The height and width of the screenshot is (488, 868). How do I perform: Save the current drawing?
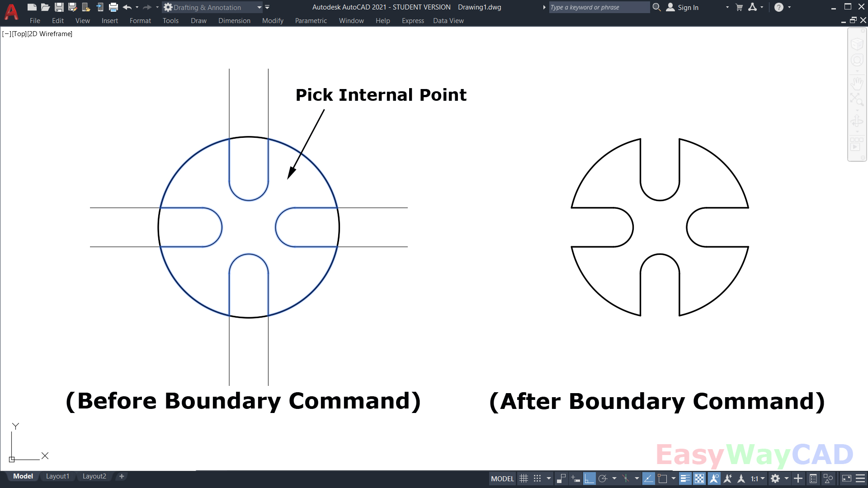(59, 7)
